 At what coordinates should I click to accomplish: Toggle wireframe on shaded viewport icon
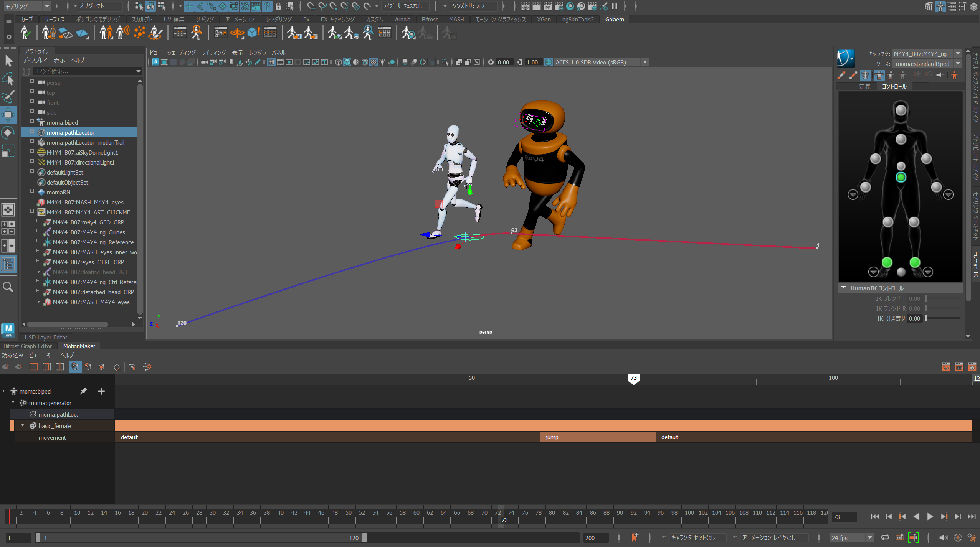pos(365,62)
